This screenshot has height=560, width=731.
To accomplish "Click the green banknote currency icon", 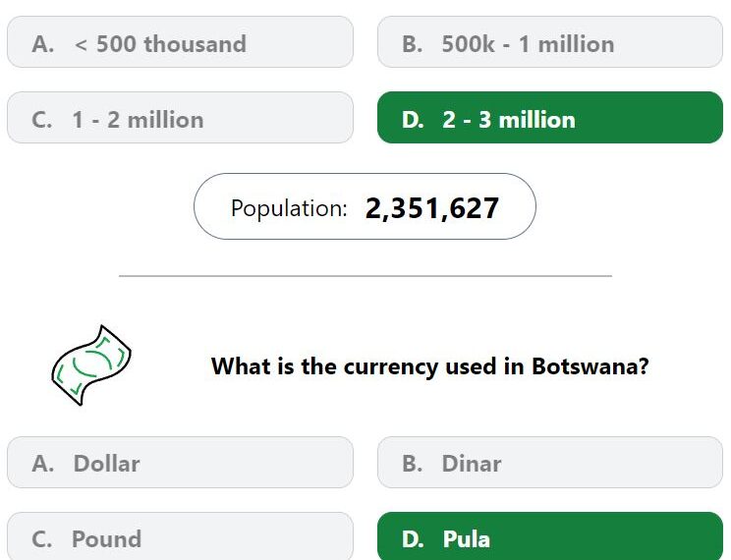I will (x=91, y=365).
